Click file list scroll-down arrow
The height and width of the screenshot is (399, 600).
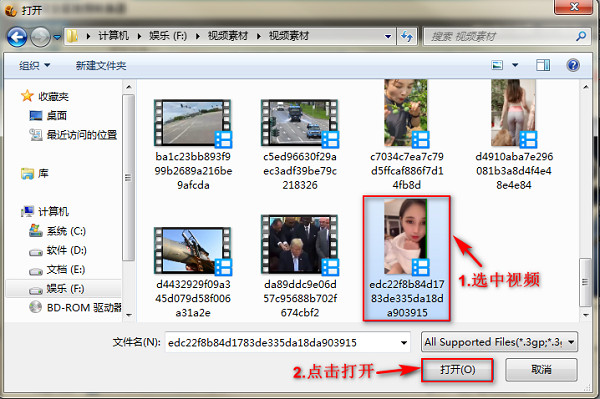[585, 315]
